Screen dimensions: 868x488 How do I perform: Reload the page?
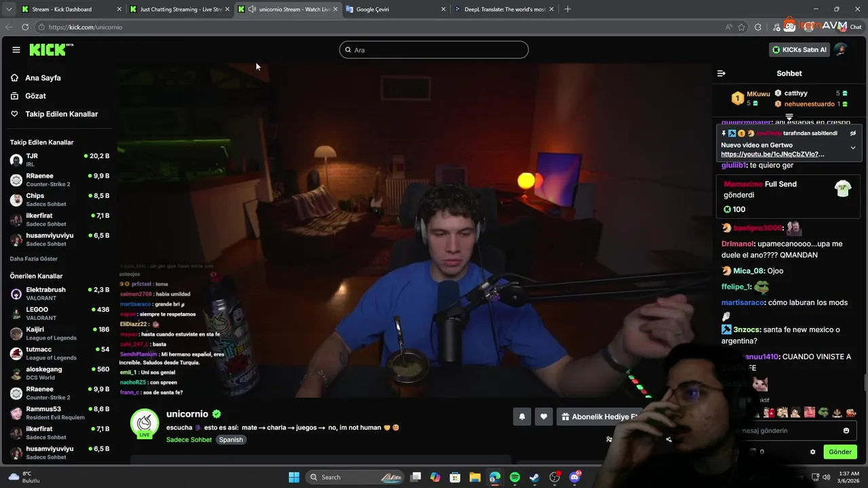click(25, 27)
